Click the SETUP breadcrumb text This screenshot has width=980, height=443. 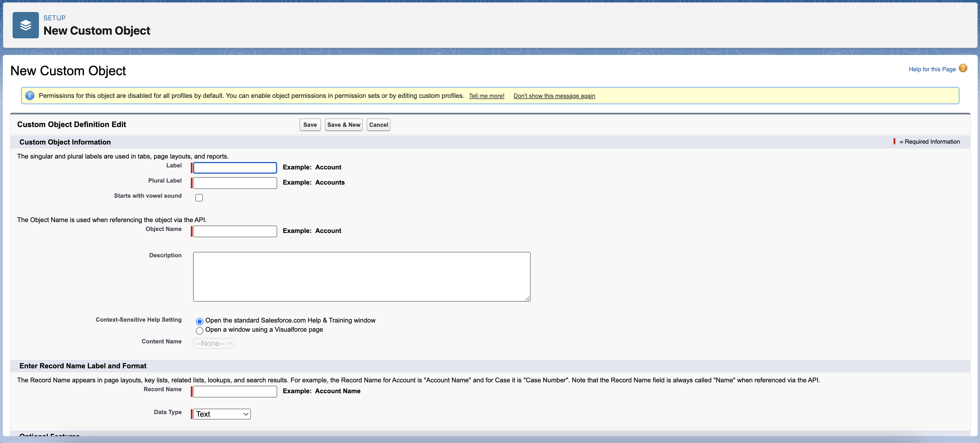point(54,18)
